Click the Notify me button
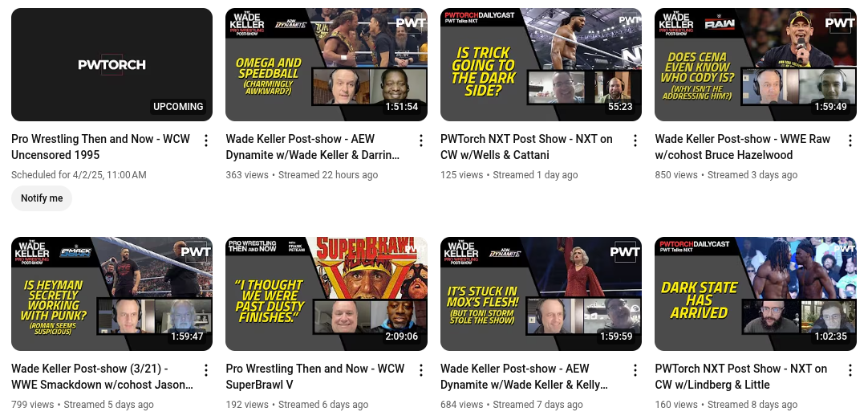This screenshot has width=868, height=412. [x=42, y=198]
